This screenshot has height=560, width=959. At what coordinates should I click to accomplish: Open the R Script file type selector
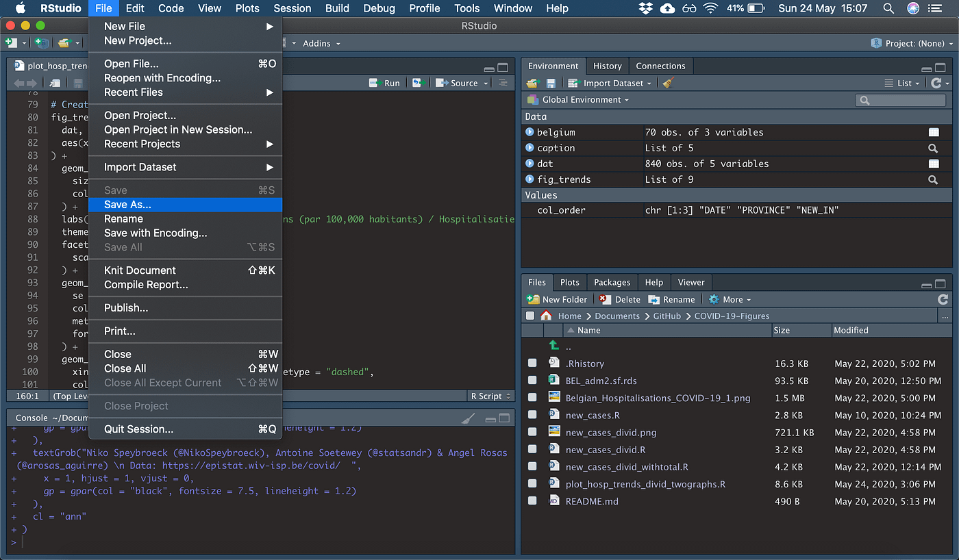[491, 396]
